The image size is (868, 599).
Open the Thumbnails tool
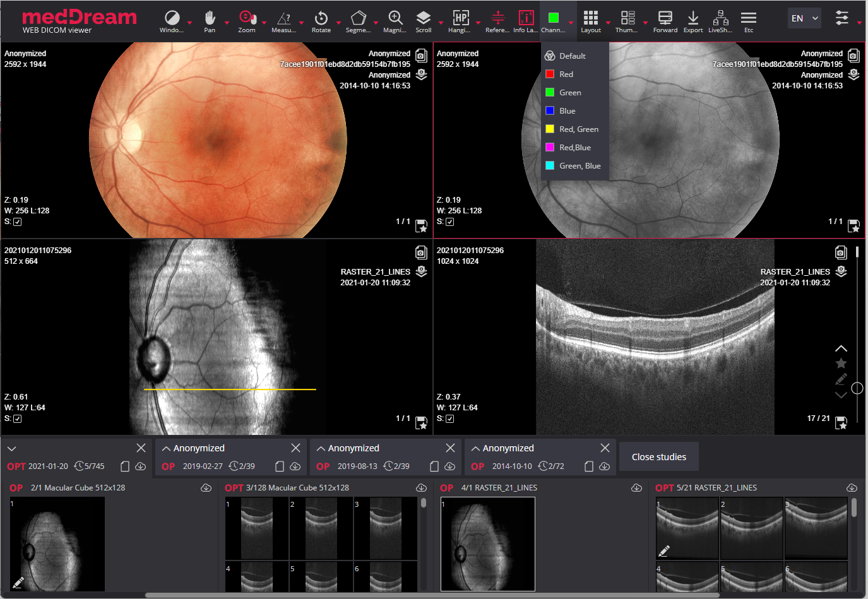(x=627, y=21)
